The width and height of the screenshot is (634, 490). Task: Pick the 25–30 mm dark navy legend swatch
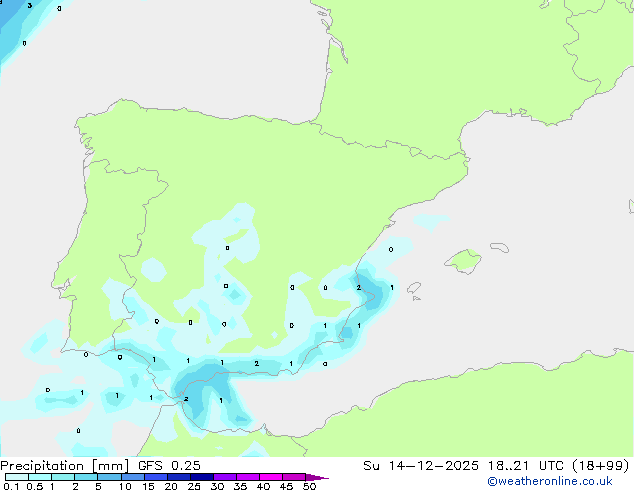(x=201, y=477)
